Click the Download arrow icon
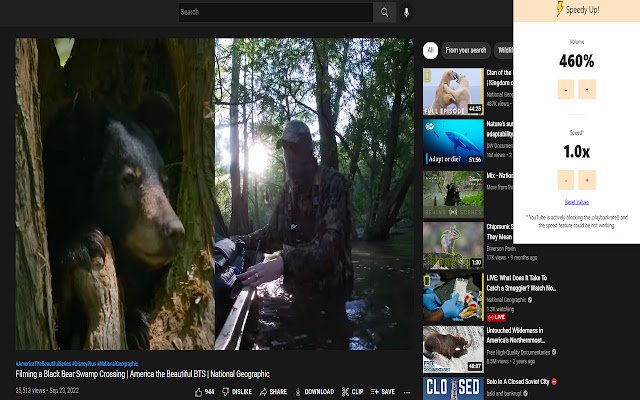 click(x=298, y=392)
